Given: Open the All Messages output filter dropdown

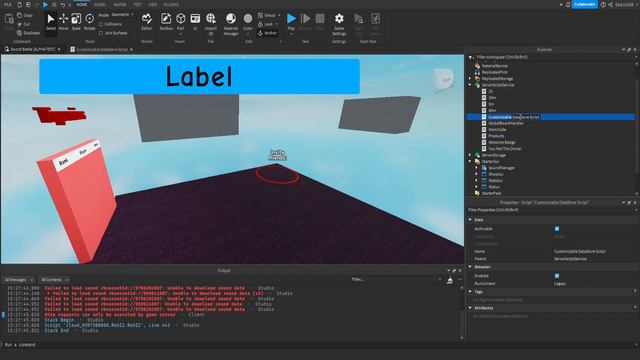Looking at the screenshot, I should point(18,280).
